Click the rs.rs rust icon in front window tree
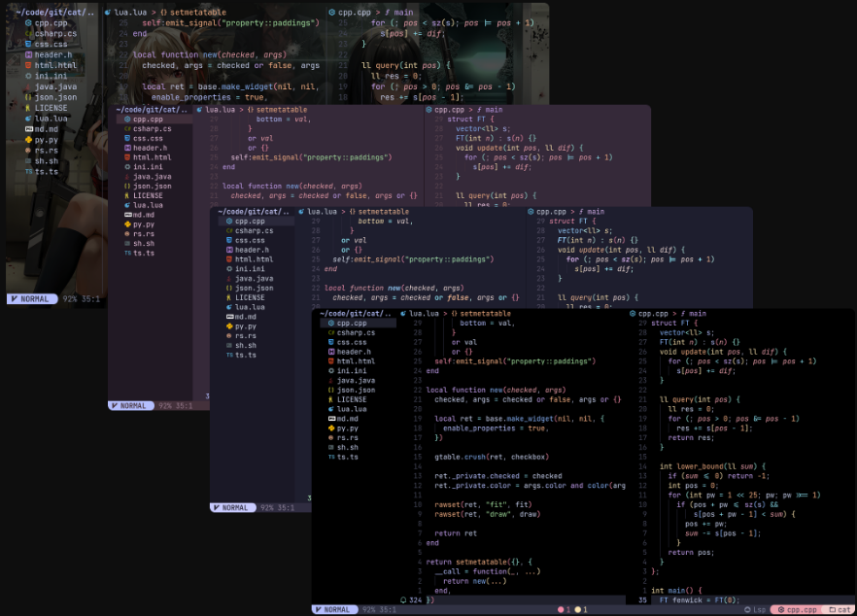Viewport: 857px width, 616px height. 331,438
